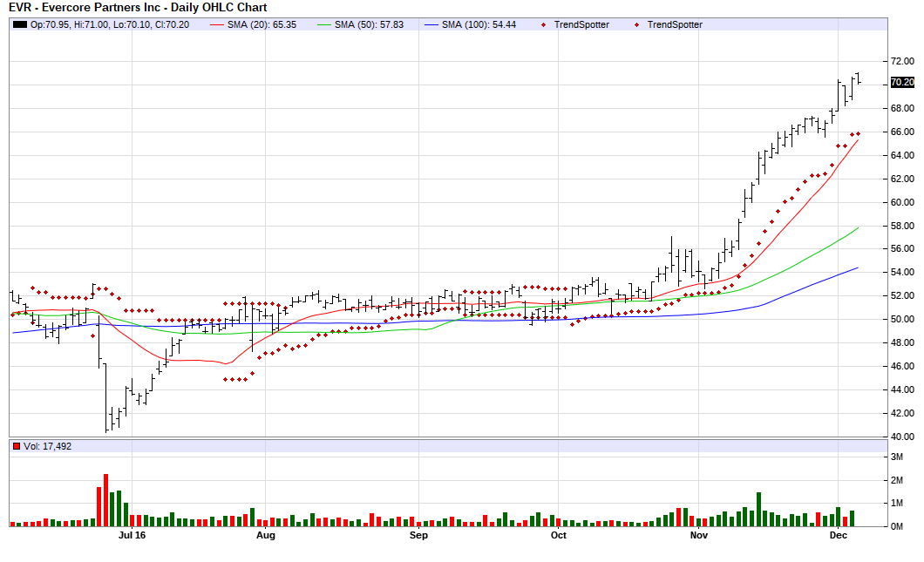Viewport: 924px width, 562px height.
Task: Click the tallest red volume bar in late June
Action: click(106, 499)
